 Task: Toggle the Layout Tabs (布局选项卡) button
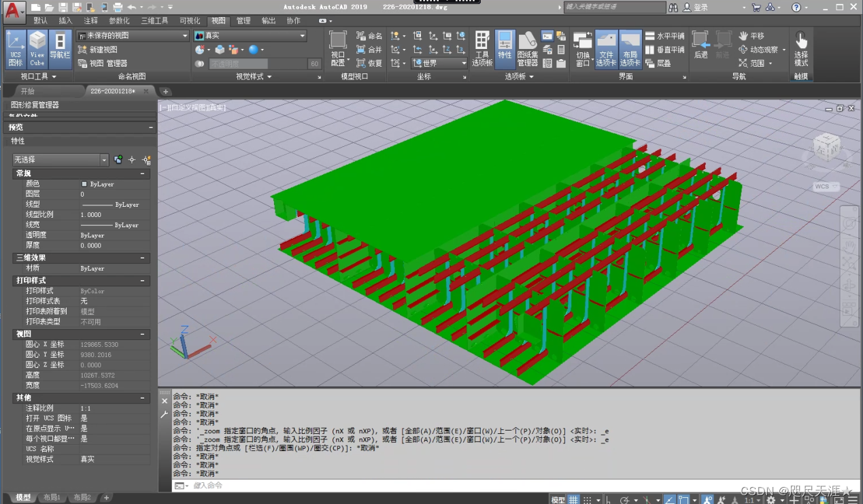coord(630,49)
